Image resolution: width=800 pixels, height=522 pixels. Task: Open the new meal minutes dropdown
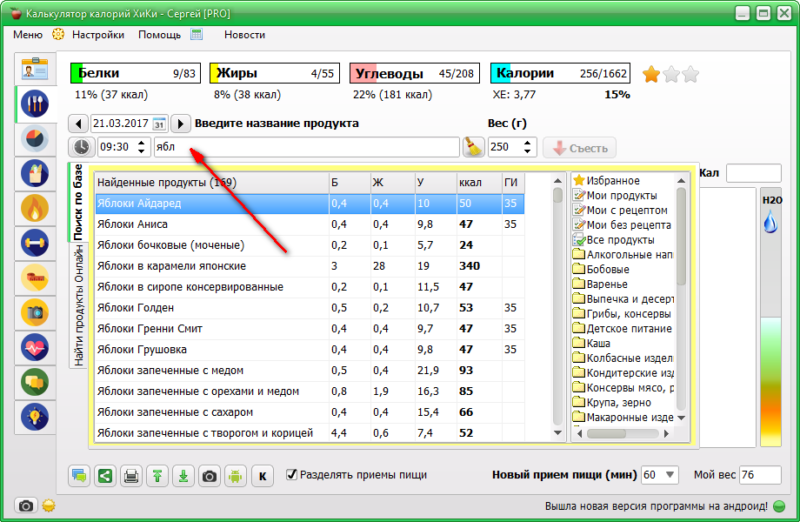point(668,475)
